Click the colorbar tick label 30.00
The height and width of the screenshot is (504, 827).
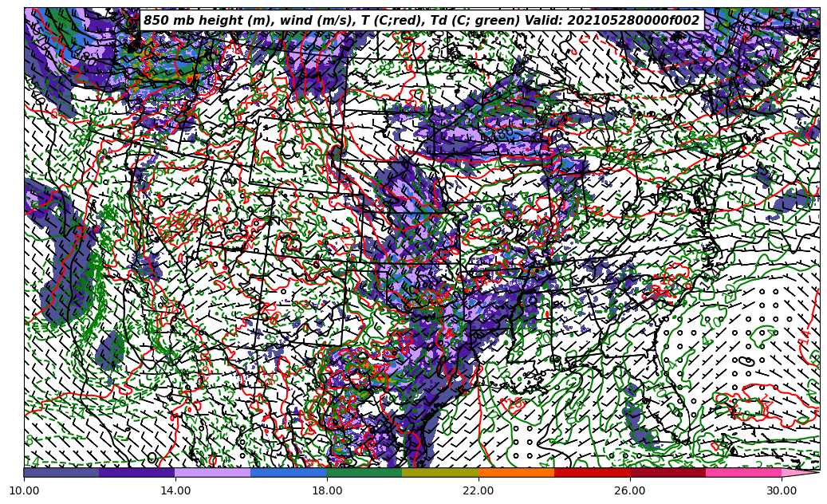(782, 490)
